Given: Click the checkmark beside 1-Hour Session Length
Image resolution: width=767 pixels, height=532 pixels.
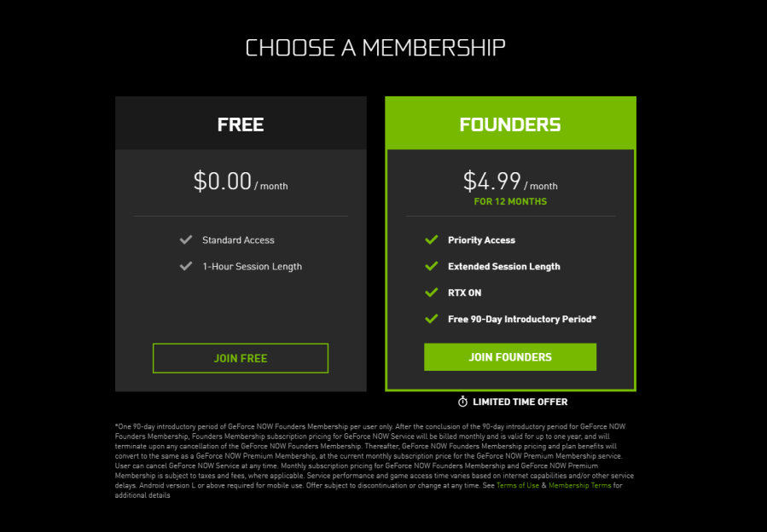Looking at the screenshot, I should point(186,266).
